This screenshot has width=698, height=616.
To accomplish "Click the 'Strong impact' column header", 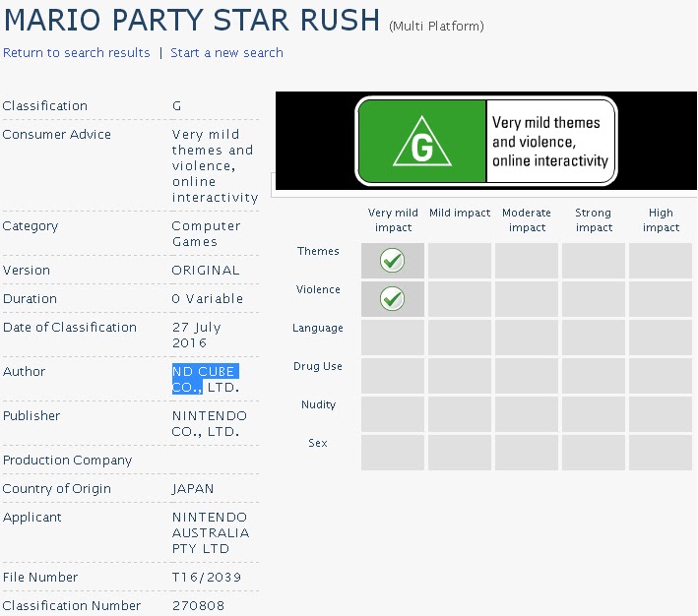I will [x=594, y=219].
